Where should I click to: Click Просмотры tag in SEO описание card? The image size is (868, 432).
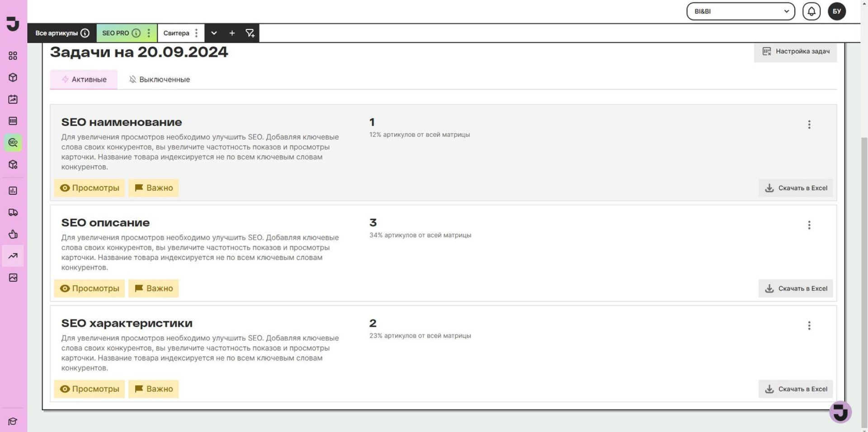click(90, 288)
